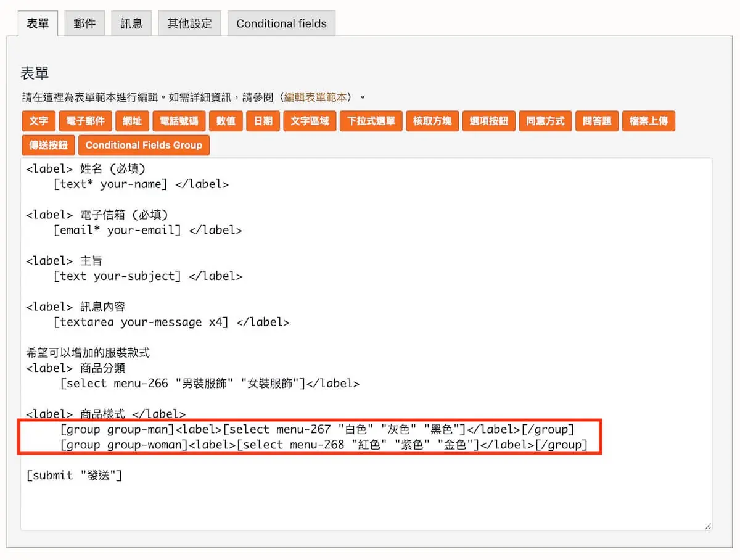Viewport: 740px width, 560px height.
Task: Insert a 網址 tag
Action: point(132,121)
